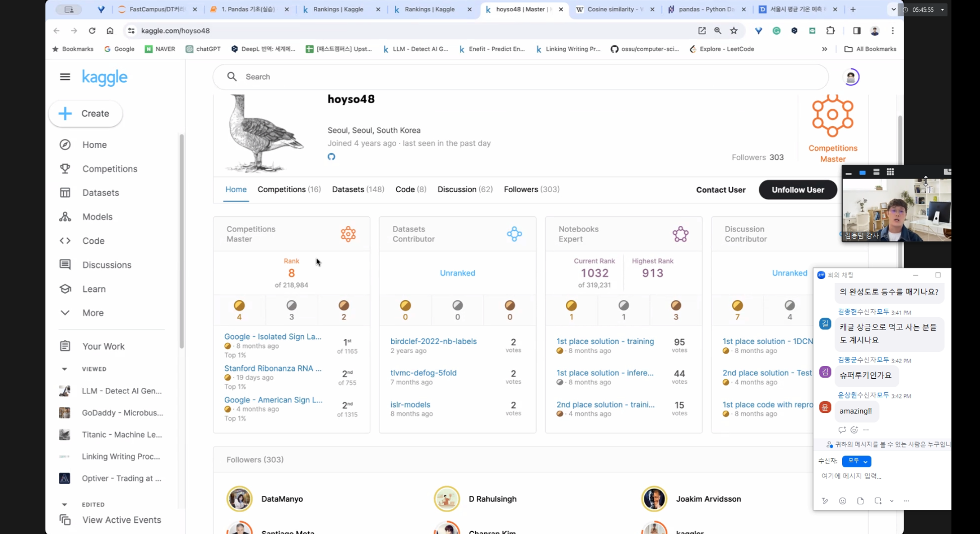The image size is (980, 534).
Task: Open the emoji picker in chat panel
Action: 842,501
